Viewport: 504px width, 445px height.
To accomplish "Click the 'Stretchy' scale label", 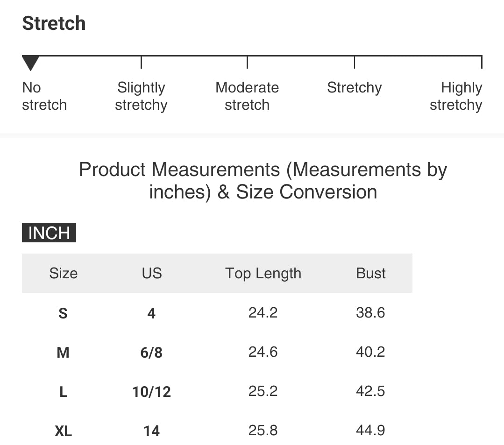I will click(354, 88).
